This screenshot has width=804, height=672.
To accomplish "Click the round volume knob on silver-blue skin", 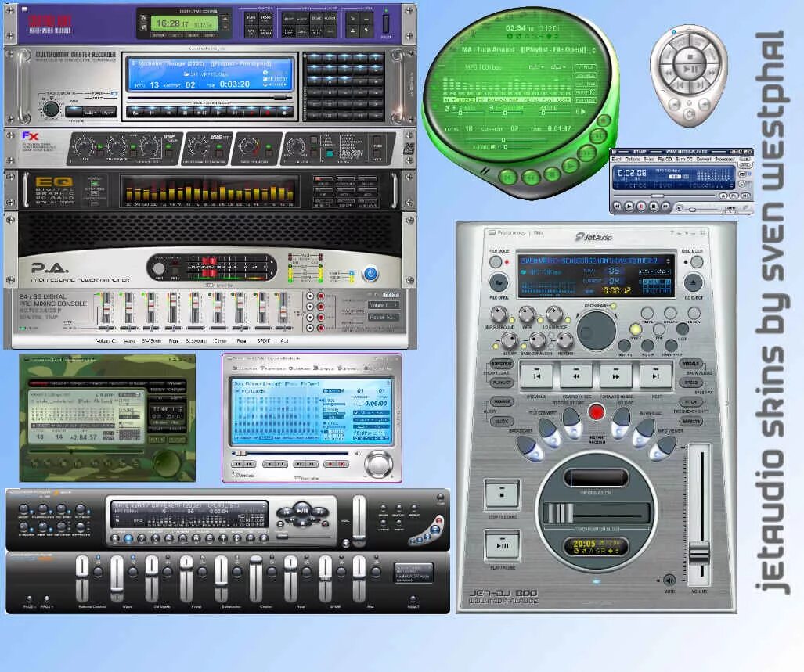I will (x=378, y=464).
